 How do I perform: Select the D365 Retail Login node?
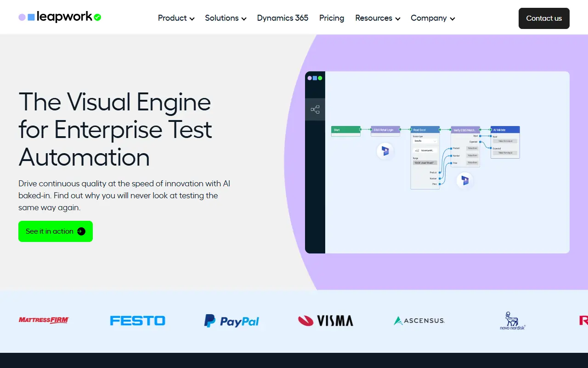point(385,130)
